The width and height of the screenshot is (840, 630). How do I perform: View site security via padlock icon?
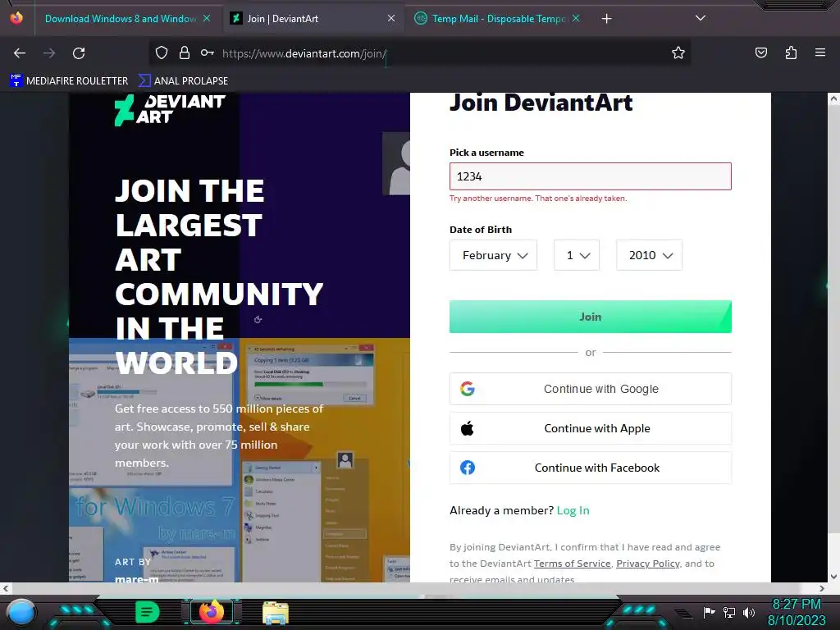pyautogui.click(x=185, y=52)
